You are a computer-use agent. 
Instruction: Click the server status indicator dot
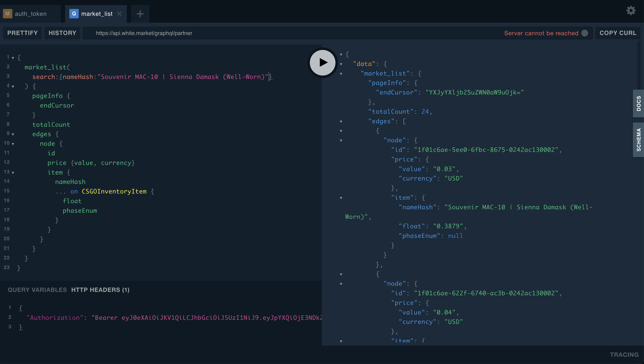pos(584,33)
